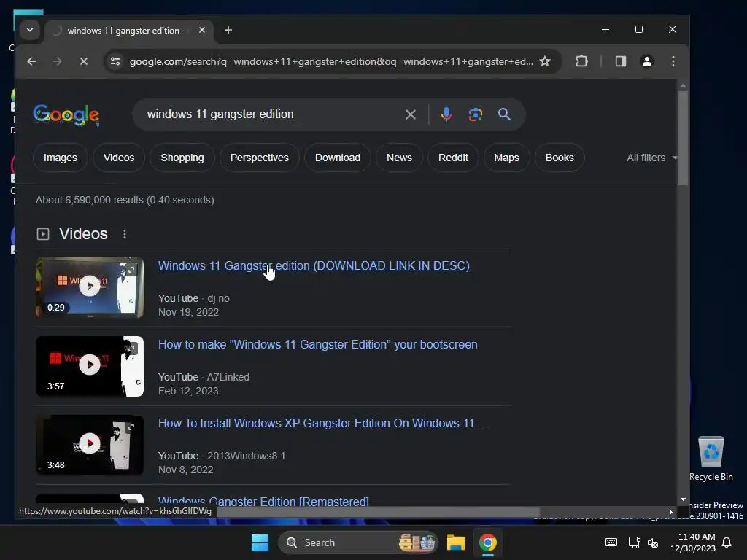The height and width of the screenshot is (560, 747).
Task: Open the touch keyboard tray icon
Action: 611,542
